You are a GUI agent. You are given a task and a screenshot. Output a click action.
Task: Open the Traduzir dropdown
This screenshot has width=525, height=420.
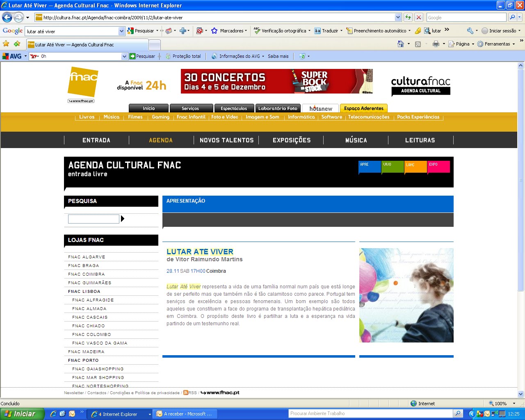[341, 31]
